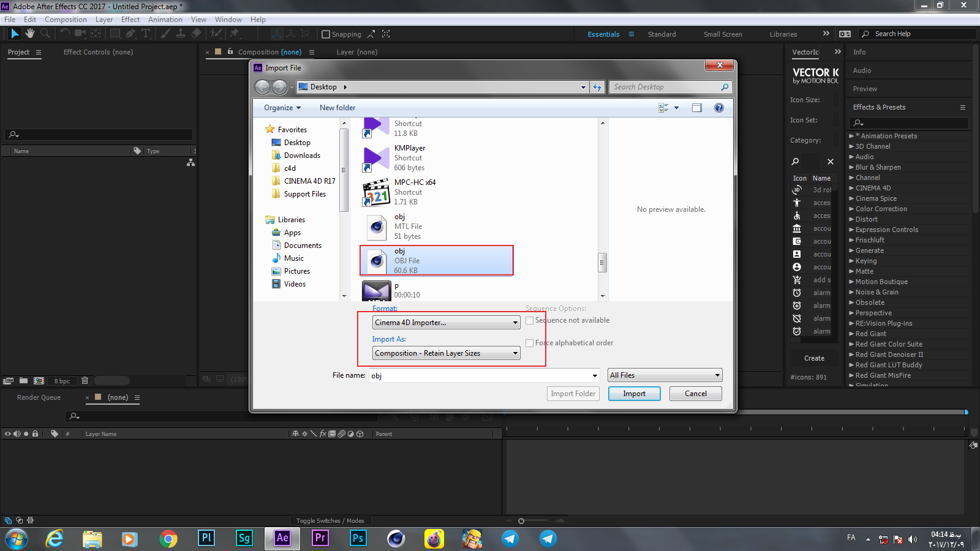Click Delete trash icon in Project panel

point(85,381)
